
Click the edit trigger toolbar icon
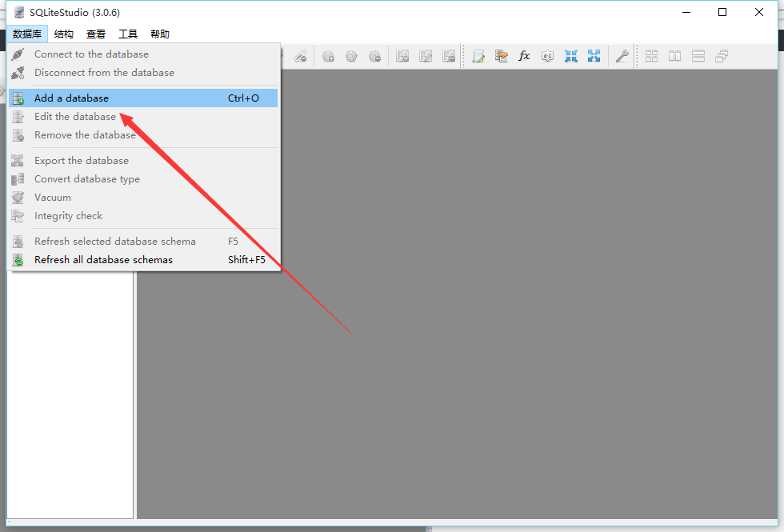tap(351, 56)
